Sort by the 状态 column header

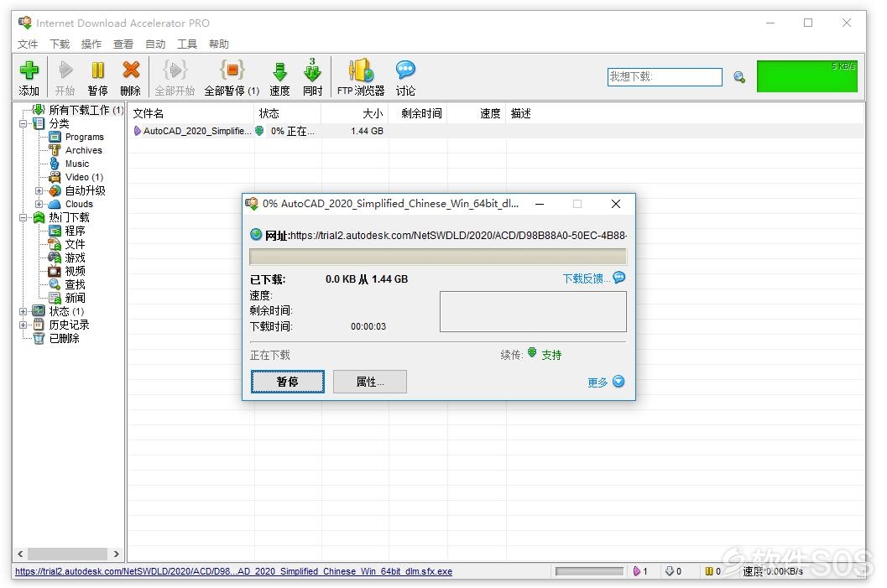[288, 113]
